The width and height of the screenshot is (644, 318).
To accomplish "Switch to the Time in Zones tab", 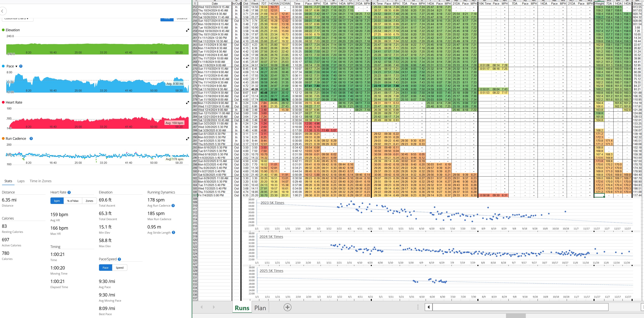I will pos(41,181).
